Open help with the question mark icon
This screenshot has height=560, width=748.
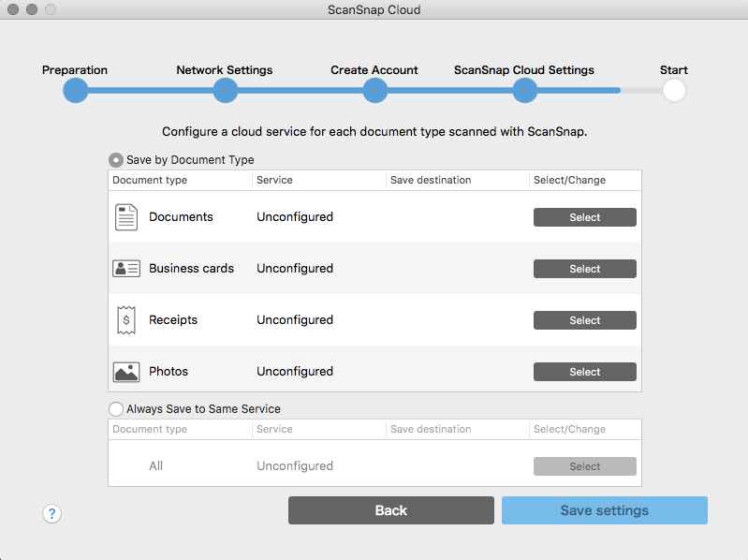point(52,514)
